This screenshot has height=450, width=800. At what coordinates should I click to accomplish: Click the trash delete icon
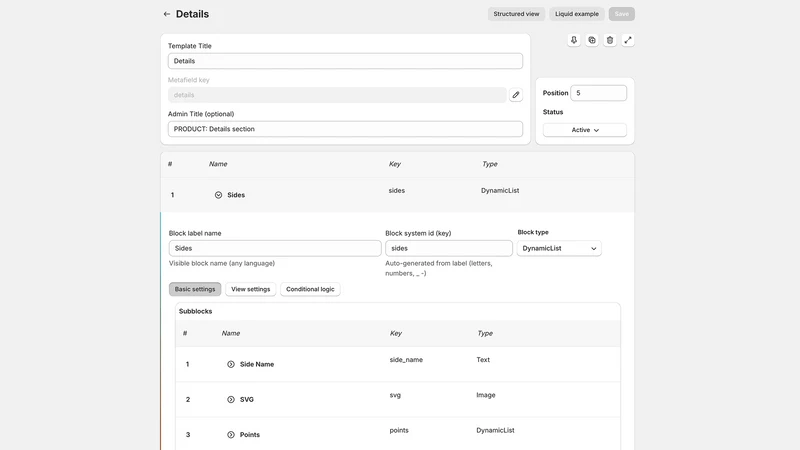point(610,40)
